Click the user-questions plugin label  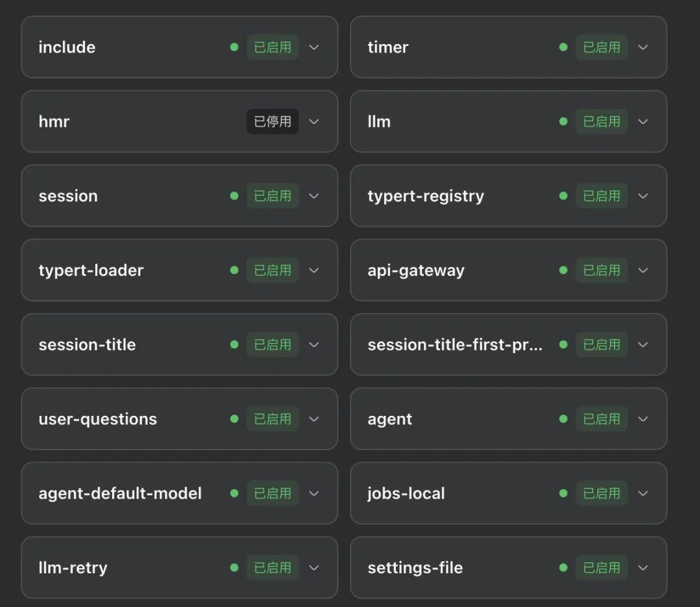tap(98, 420)
